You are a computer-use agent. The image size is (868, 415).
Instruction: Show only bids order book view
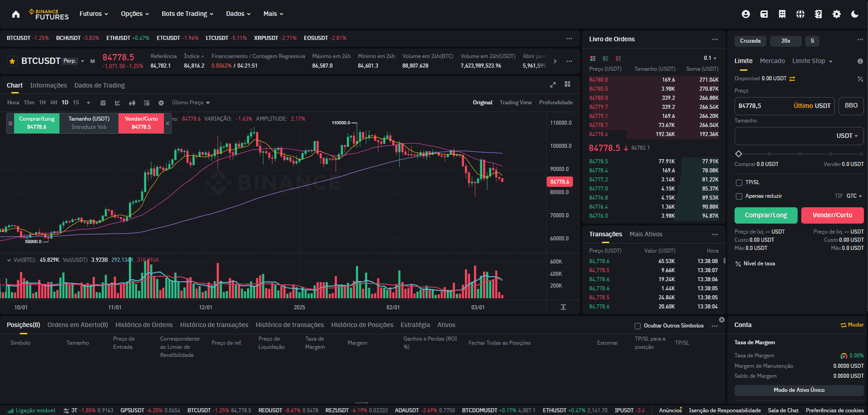pos(606,59)
